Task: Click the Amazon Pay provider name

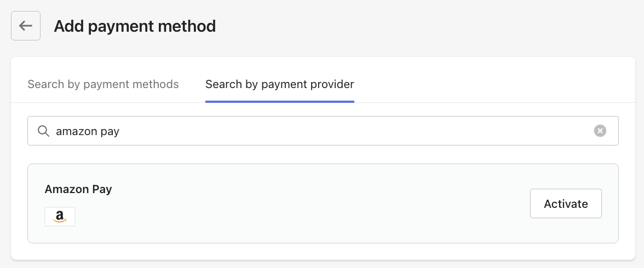Action: point(78,189)
